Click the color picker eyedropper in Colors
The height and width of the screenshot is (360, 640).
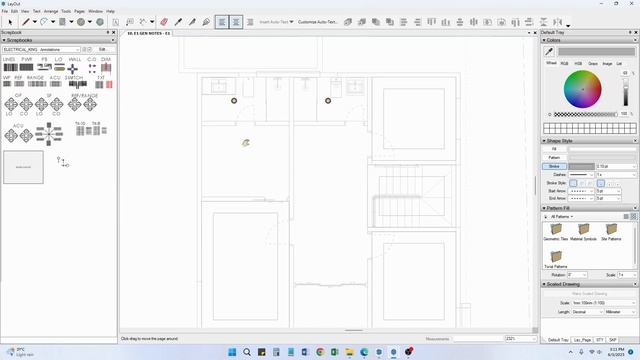(549, 51)
